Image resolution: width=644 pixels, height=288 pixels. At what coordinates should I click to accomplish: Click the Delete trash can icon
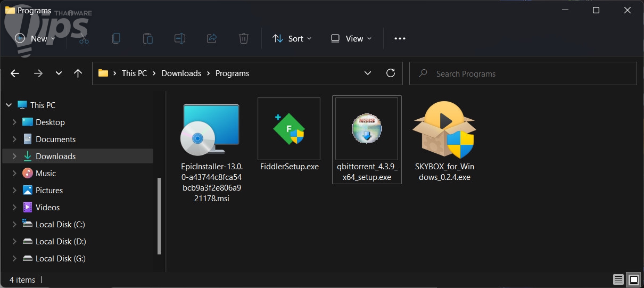243,38
